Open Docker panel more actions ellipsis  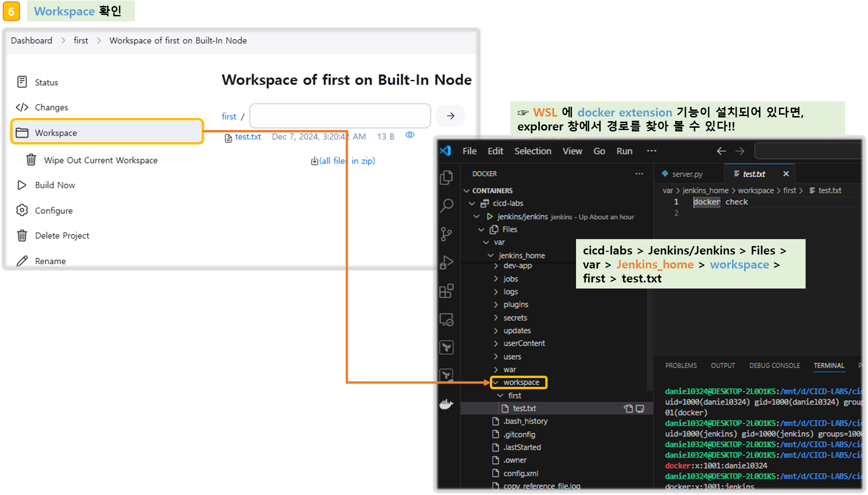639,174
